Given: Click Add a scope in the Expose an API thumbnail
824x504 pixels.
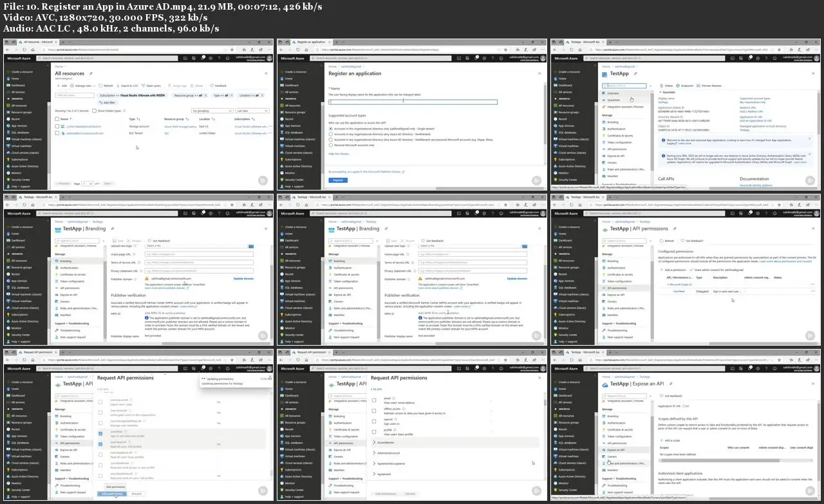Looking at the screenshot, I should coord(670,440).
